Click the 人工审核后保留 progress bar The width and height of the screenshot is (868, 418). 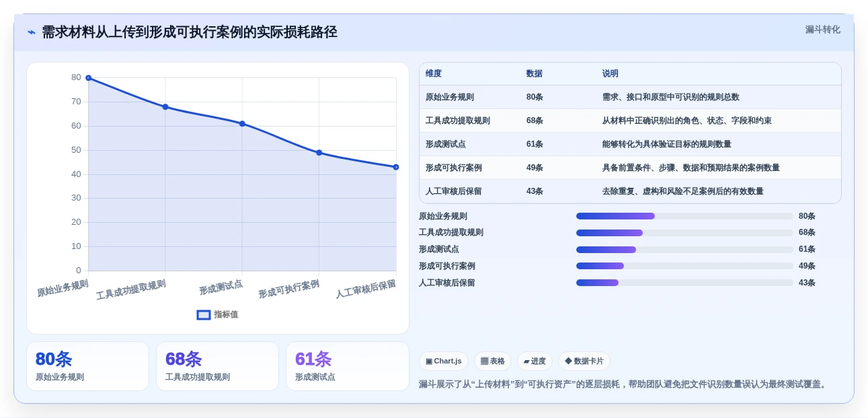(x=684, y=283)
